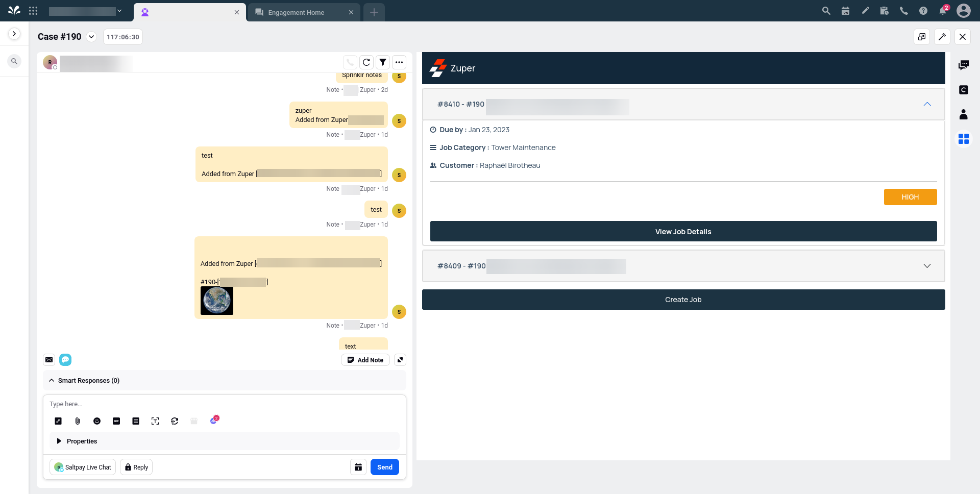Click the Zuper widget title
Image resolution: width=980 pixels, height=494 pixels.
point(463,68)
